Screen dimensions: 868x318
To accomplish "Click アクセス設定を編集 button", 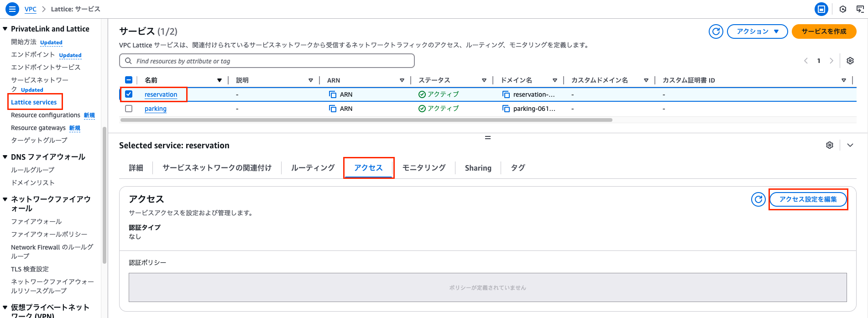I will click(808, 199).
